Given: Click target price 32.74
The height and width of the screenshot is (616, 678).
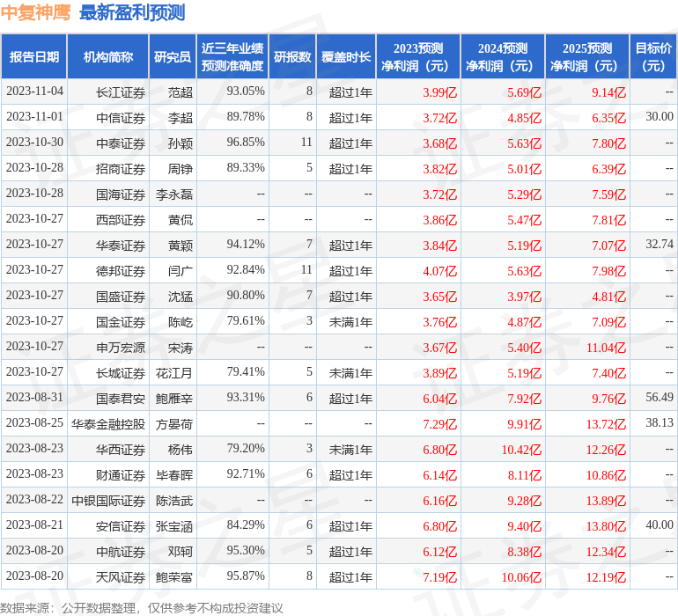Looking at the screenshot, I should coord(660,245).
